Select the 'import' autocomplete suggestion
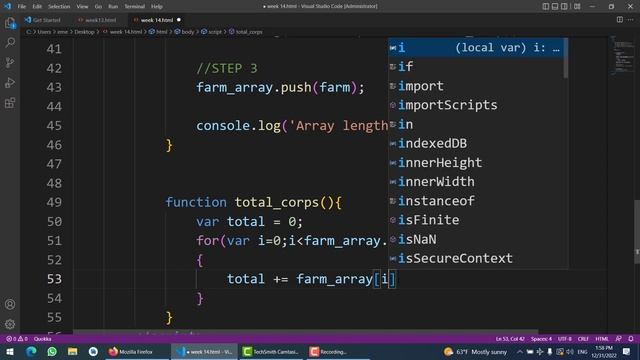 (476, 86)
